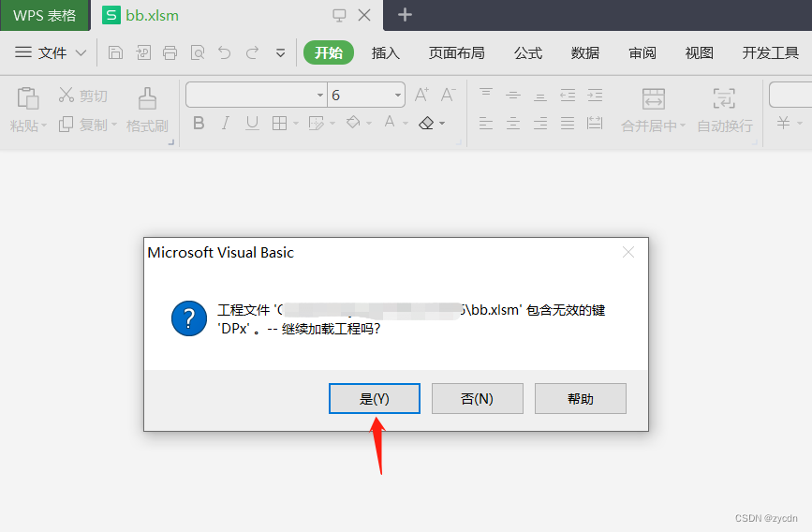
Task: Toggle Underline formatting
Action: [252, 124]
